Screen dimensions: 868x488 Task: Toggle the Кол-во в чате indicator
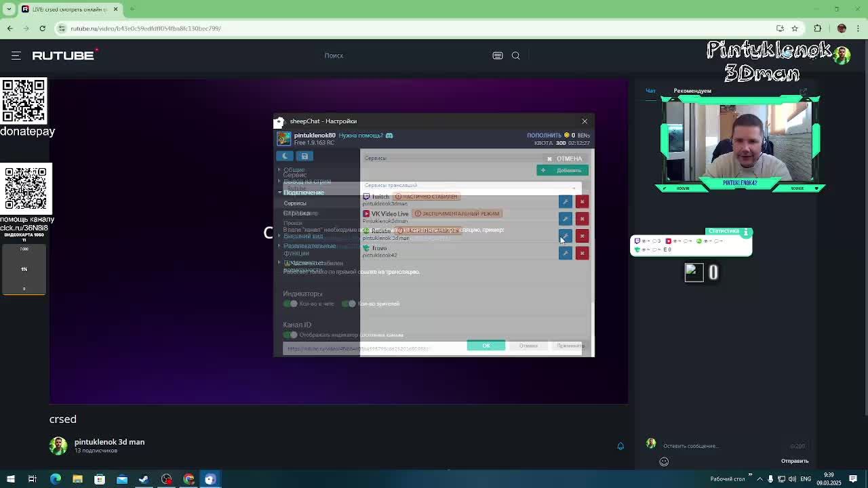[290, 304]
